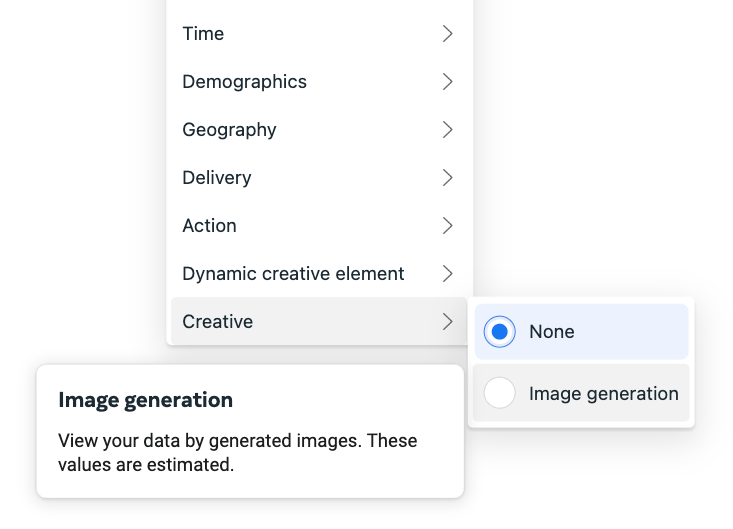This screenshot has width=733, height=529.
Task: Expand the Dynamic creative element arrow
Action: tap(447, 273)
